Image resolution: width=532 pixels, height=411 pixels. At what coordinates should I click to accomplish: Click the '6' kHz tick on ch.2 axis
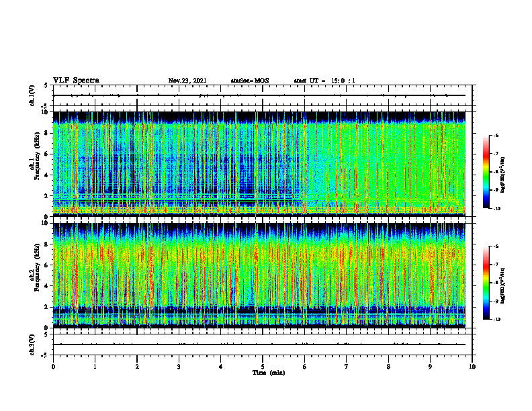point(47,265)
